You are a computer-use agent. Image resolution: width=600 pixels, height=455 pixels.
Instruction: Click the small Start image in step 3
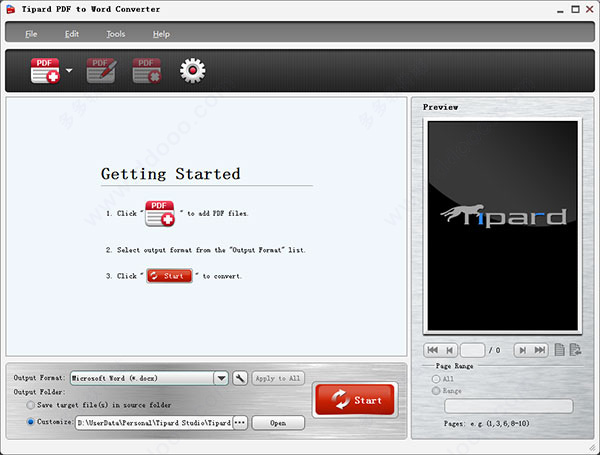[169, 276]
